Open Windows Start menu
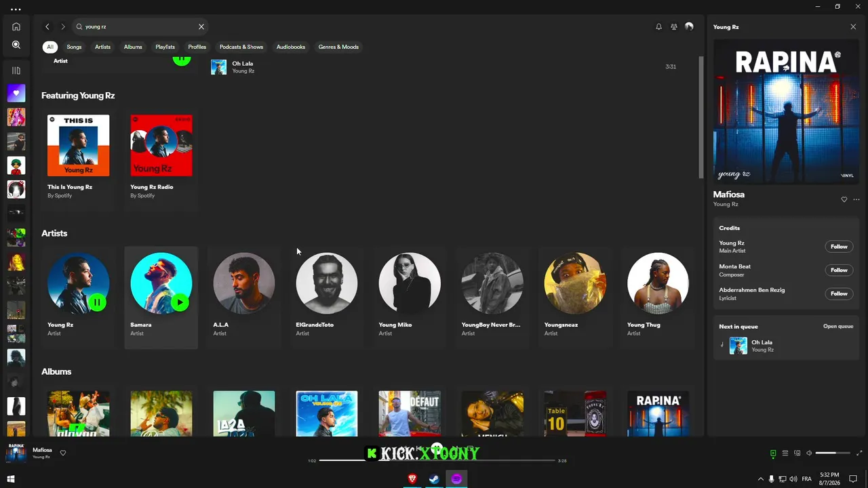Viewport: 868px width, 488px height. (10, 479)
